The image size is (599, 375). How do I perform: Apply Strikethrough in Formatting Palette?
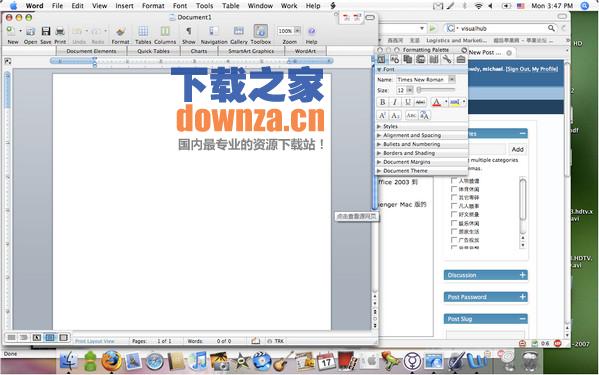[x=420, y=102]
